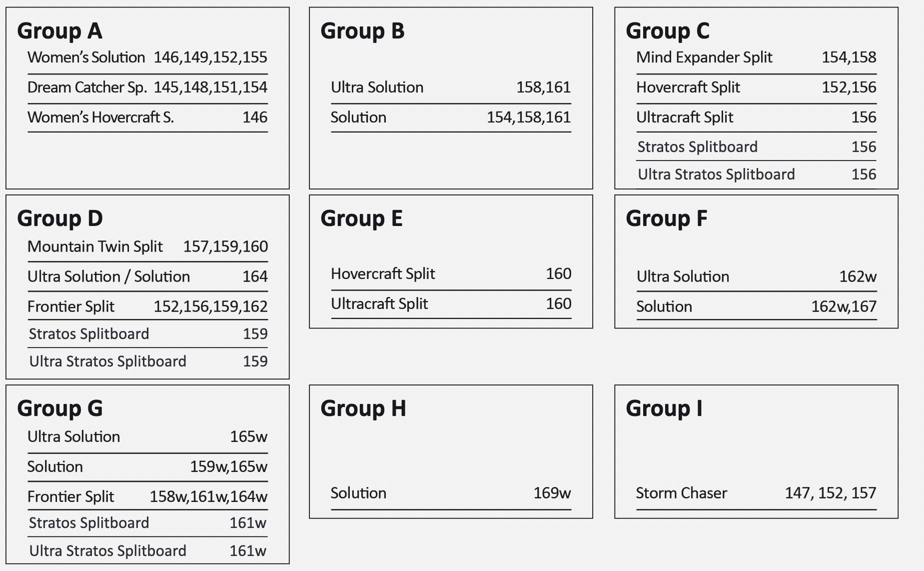Select Ultra Solution in Group B
Screen dimensions: 924x571
point(377,87)
